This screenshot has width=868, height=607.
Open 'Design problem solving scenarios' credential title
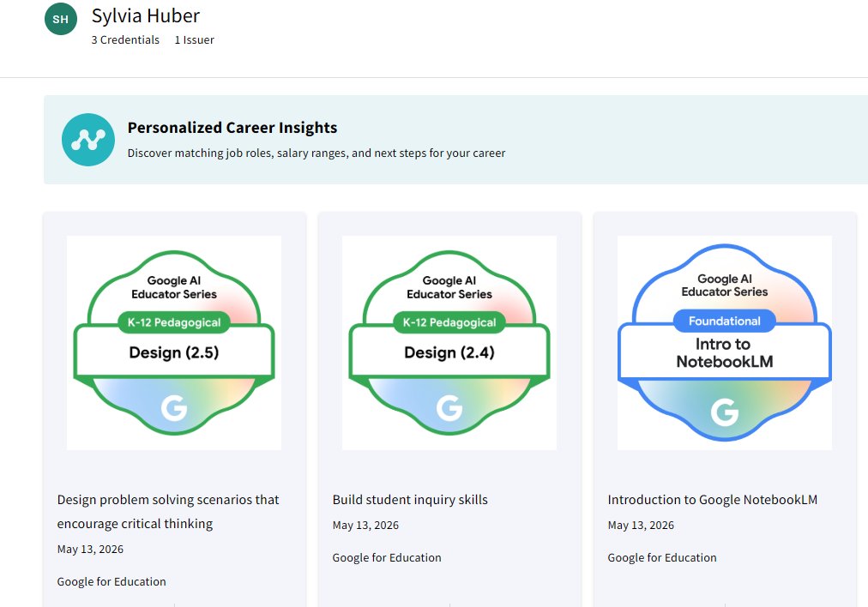click(168, 511)
